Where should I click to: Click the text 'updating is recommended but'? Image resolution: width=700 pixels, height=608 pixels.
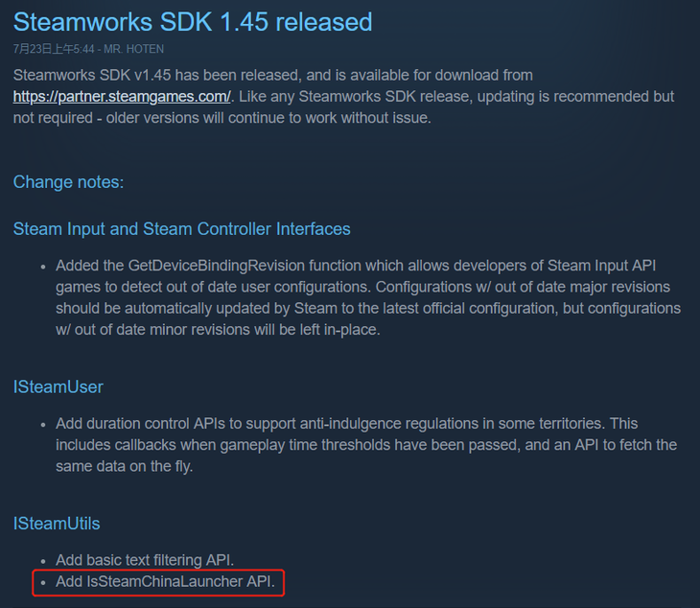tap(575, 97)
